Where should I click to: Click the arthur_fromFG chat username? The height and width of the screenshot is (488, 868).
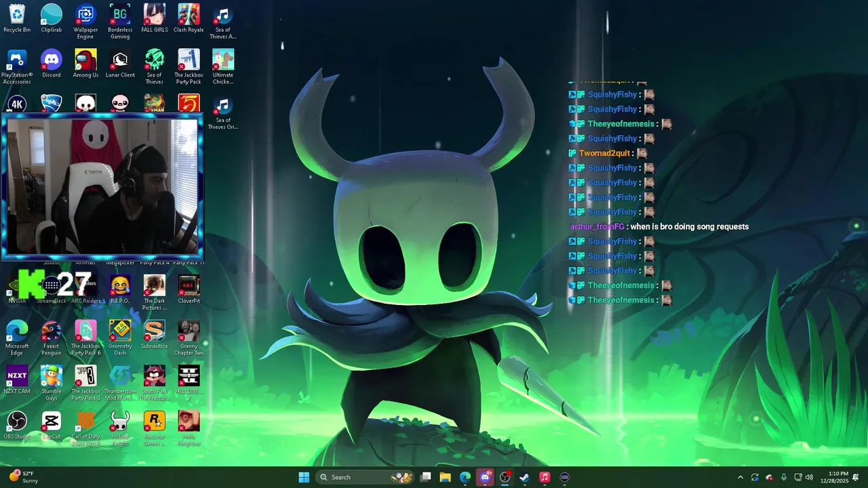(597, 226)
